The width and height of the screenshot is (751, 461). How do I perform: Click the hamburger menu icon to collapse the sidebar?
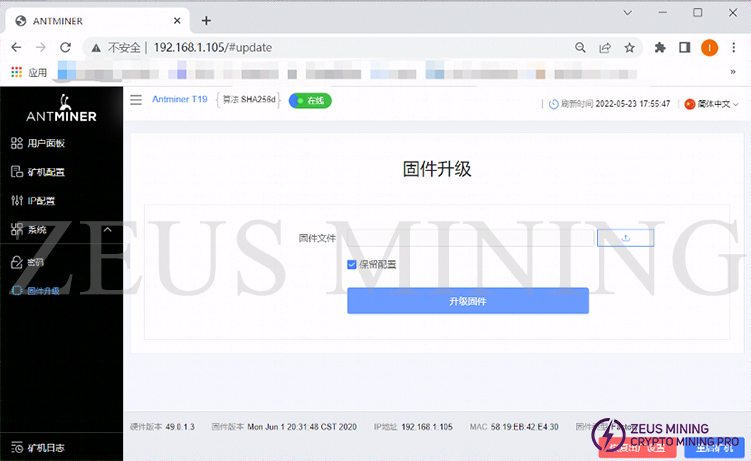[x=136, y=100]
